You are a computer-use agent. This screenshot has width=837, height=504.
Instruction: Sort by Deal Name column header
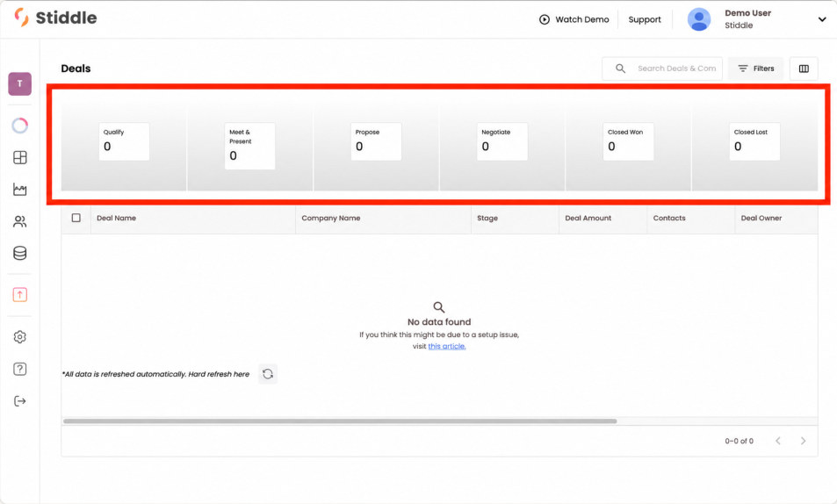(x=116, y=218)
